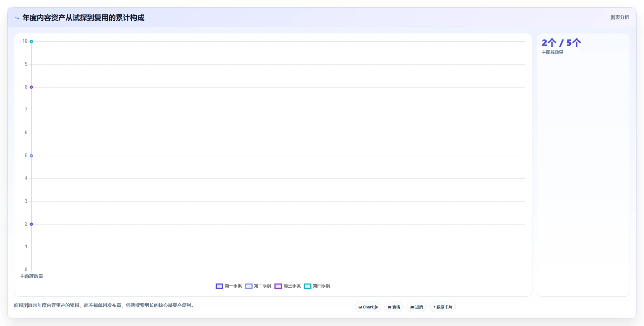The width and height of the screenshot is (644, 326).
Task: Click the 第三季度 data point at 8
Action: pos(31,87)
